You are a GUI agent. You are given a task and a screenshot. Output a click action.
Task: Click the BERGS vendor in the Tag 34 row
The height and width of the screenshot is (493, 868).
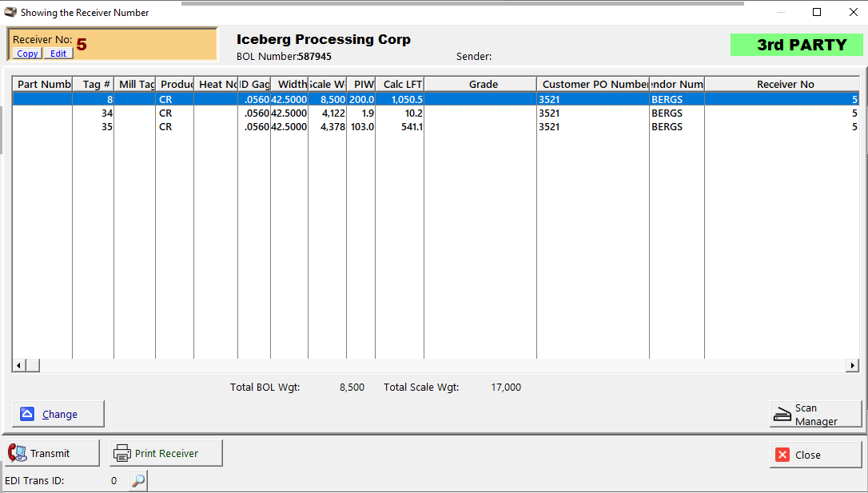tap(667, 113)
